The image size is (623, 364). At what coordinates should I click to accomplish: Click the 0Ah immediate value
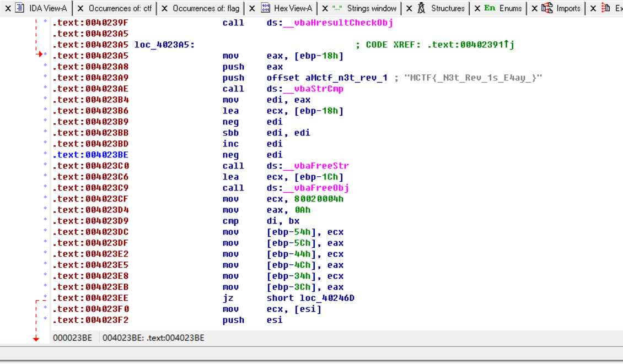(x=302, y=210)
